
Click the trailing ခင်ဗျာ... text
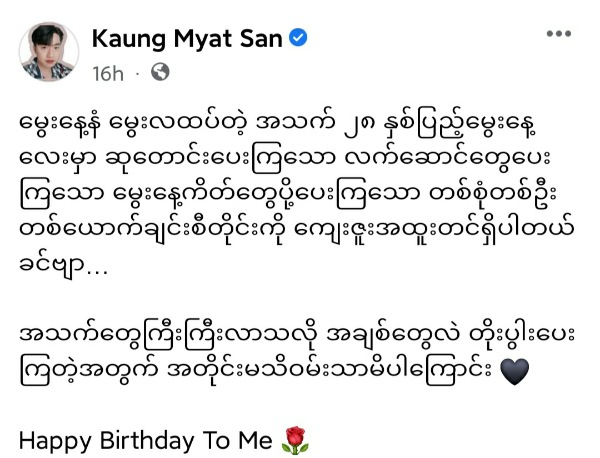tap(64, 265)
